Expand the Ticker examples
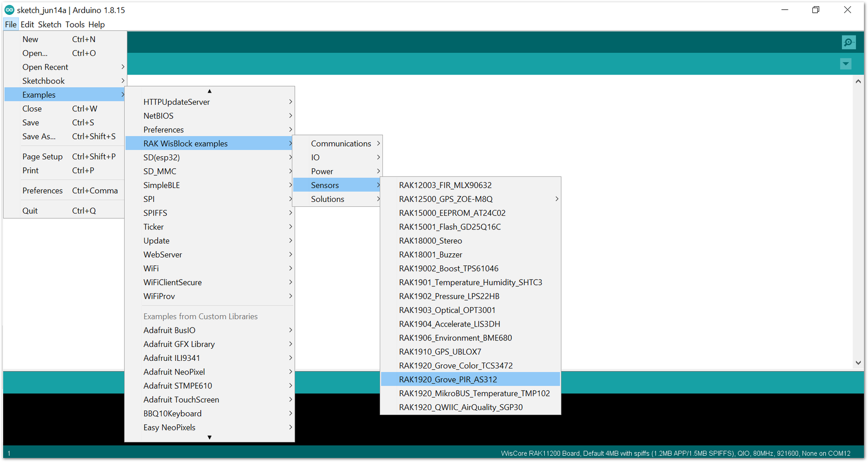Image resolution: width=868 pixels, height=462 pixels. (x=209, y=227)
